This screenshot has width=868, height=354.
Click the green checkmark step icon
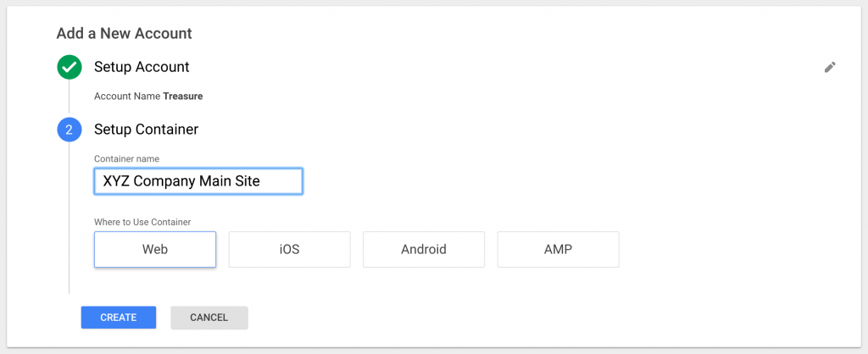(70, 68)
